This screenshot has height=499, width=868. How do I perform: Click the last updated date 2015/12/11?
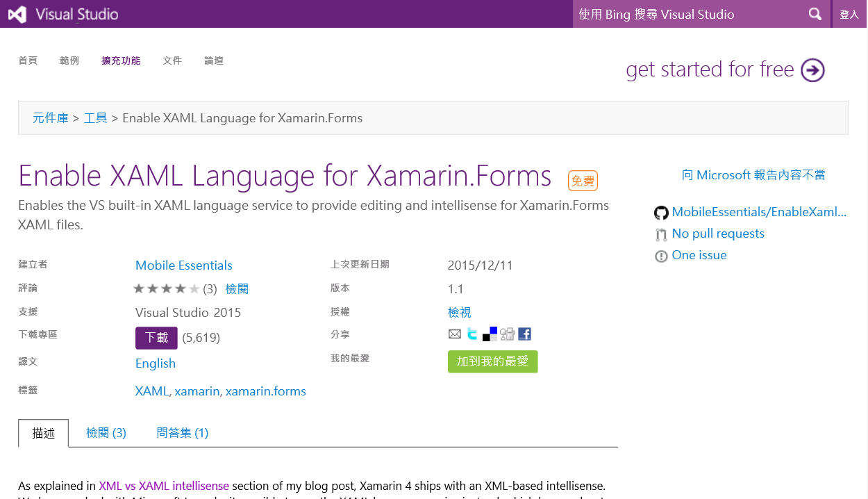481,265
